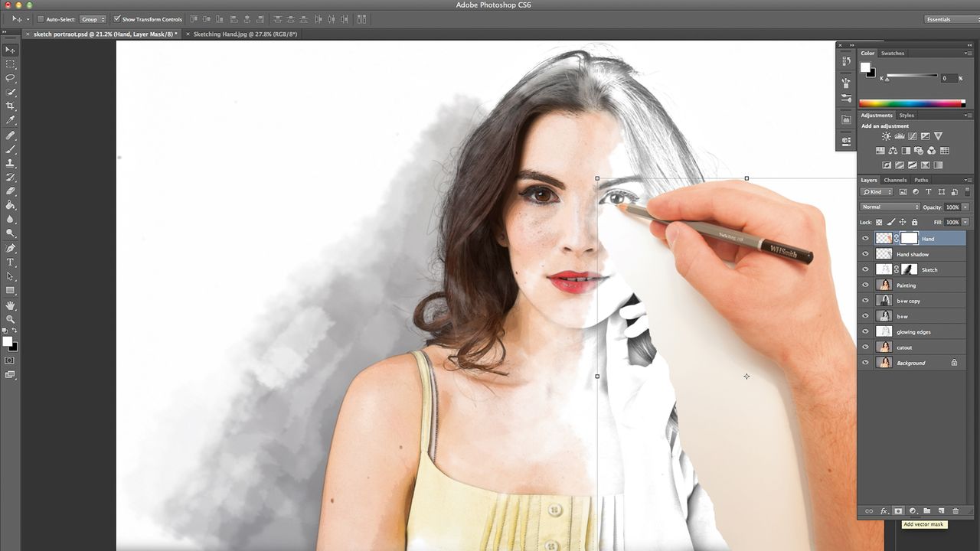Select the Zoom tool
The image size is (980, 551).
pyautogui.click(x=10, y=319)
